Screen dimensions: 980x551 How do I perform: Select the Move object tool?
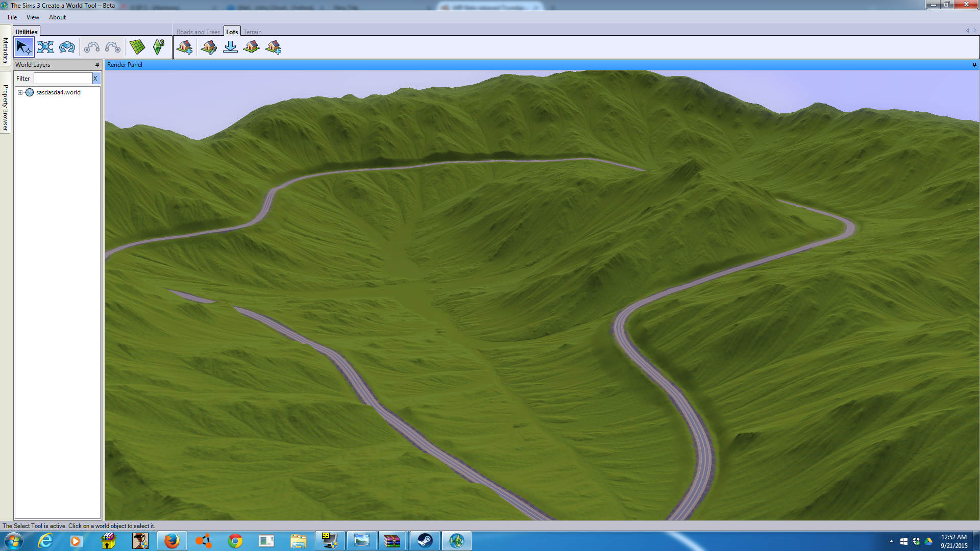[45, 47]
